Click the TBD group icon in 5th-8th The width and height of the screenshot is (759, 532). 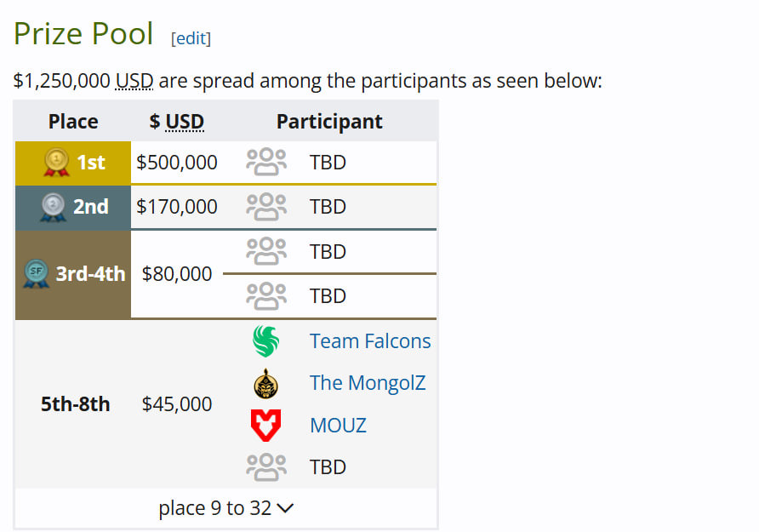[x=266, y=466]
